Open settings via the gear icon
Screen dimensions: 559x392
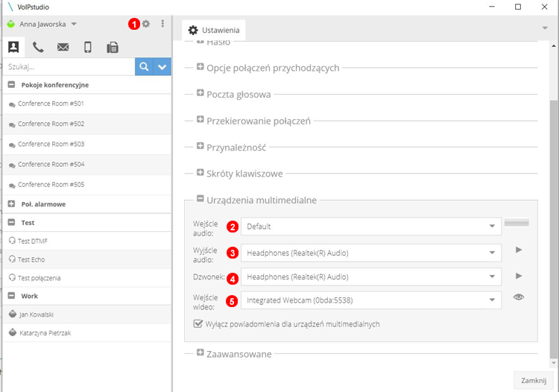click(x=146, y=24)
